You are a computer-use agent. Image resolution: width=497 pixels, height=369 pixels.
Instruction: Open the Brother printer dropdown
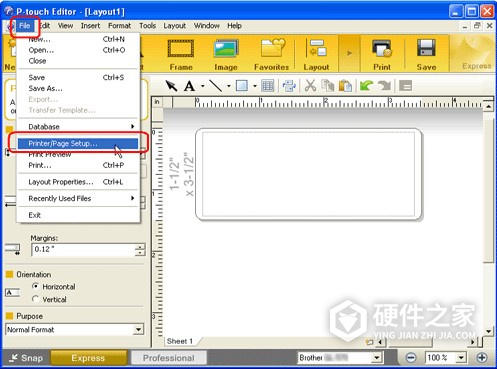pyautogui.click(x=377, y=358)
